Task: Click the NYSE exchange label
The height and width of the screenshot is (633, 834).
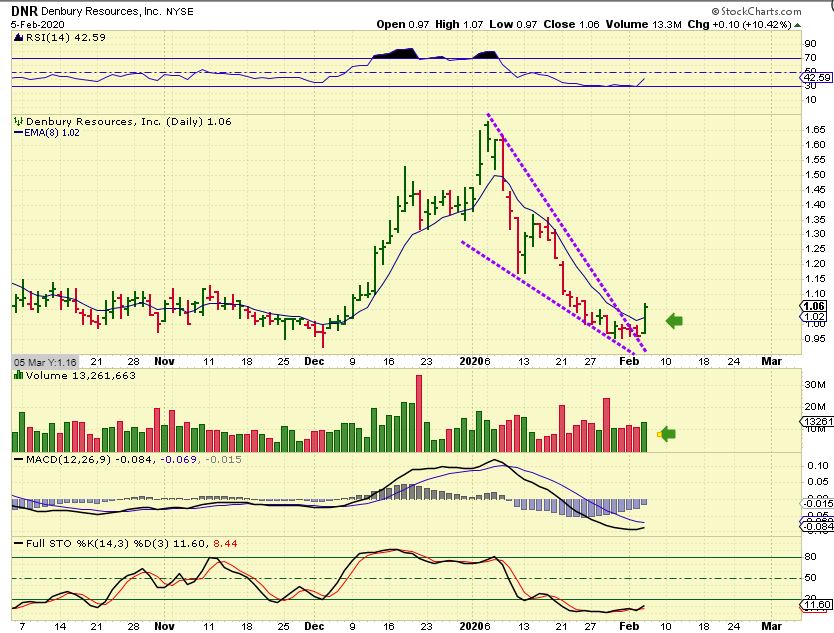Action: (180, 12)
